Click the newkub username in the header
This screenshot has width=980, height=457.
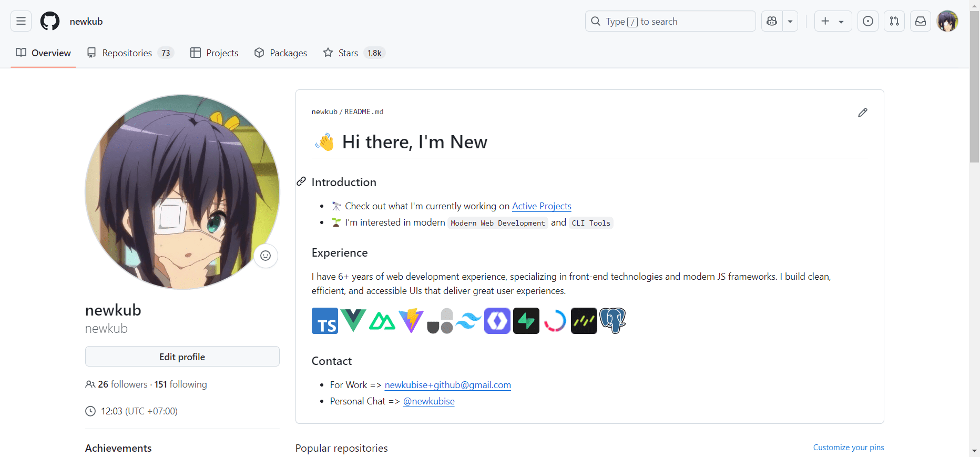[86, 21]
